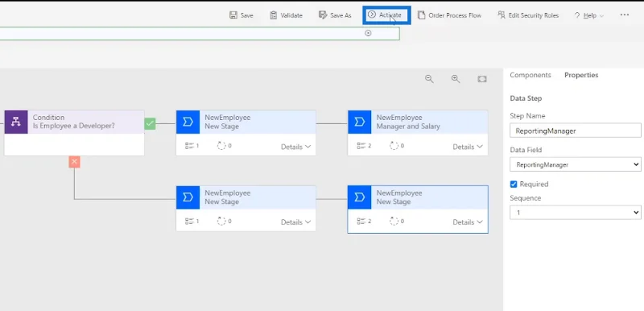Expand Details of Manager and Salary stage
The image size is (644, 311).
click(x=468, y=147)
